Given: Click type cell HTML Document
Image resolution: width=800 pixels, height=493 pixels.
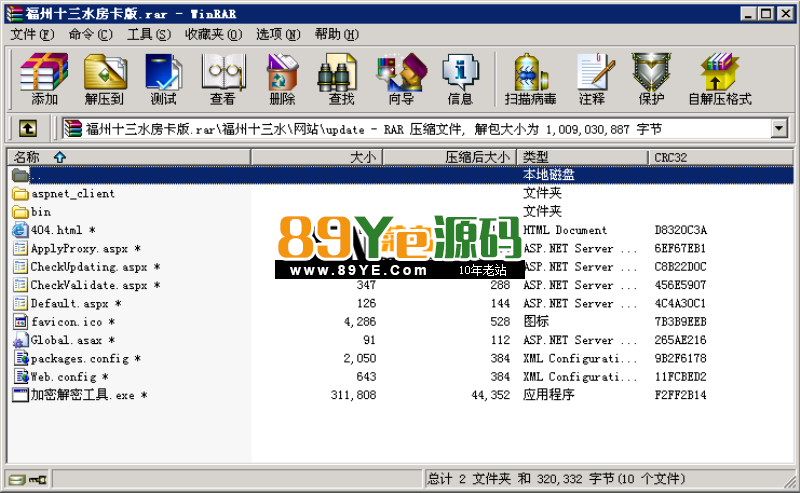Looking at the screenshot, I should (x=565, y=230).
